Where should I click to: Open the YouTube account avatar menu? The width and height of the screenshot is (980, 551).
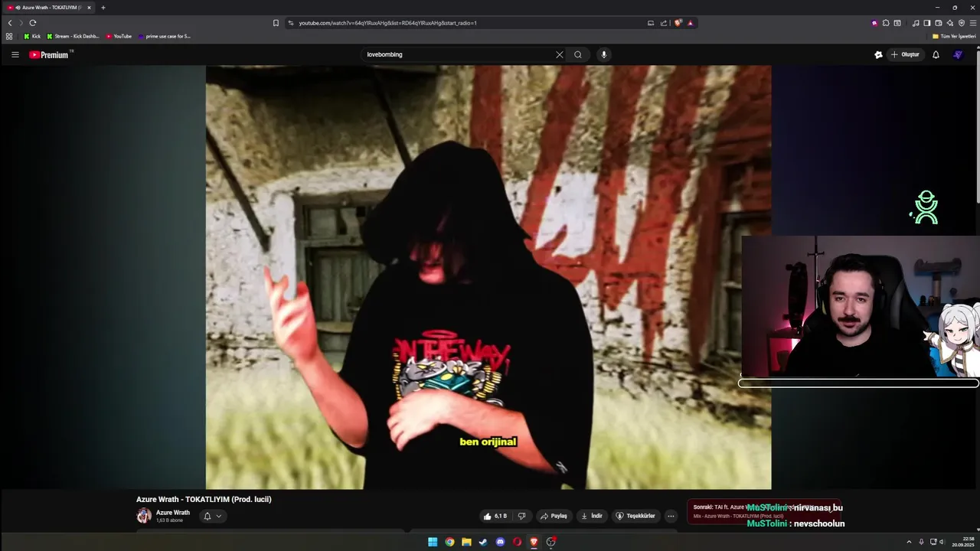pyautogui.click(x=958, y=54)
